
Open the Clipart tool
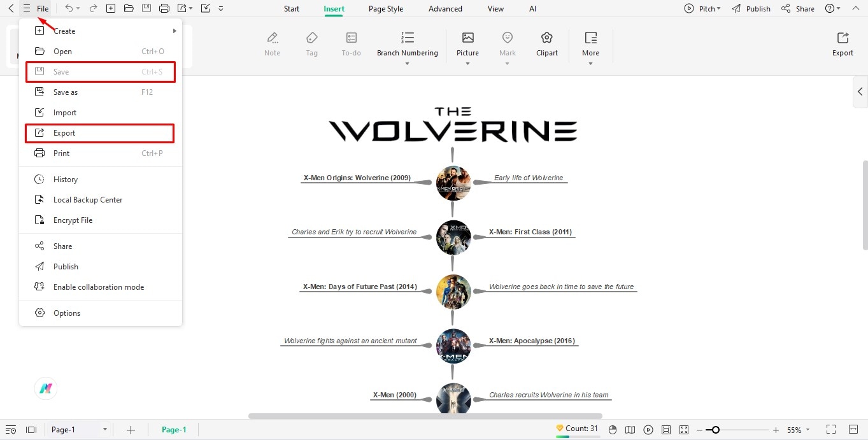[x=547, y=44]
